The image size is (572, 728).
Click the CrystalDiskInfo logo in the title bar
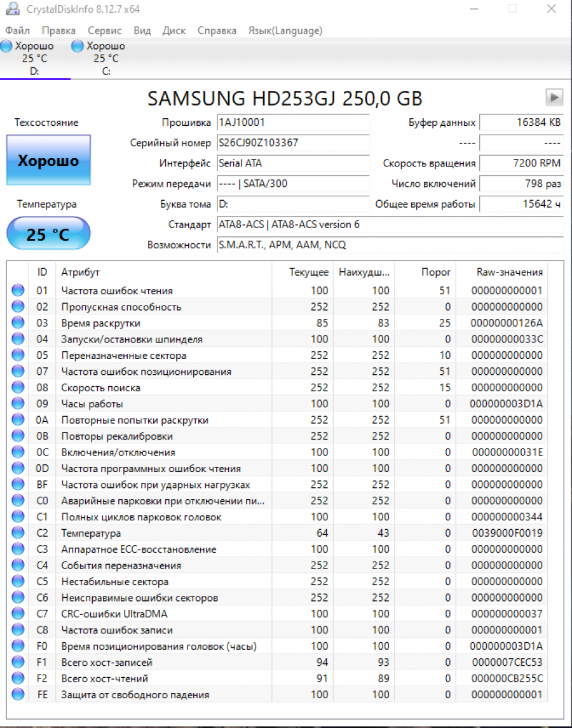click(x=14, y=9)
